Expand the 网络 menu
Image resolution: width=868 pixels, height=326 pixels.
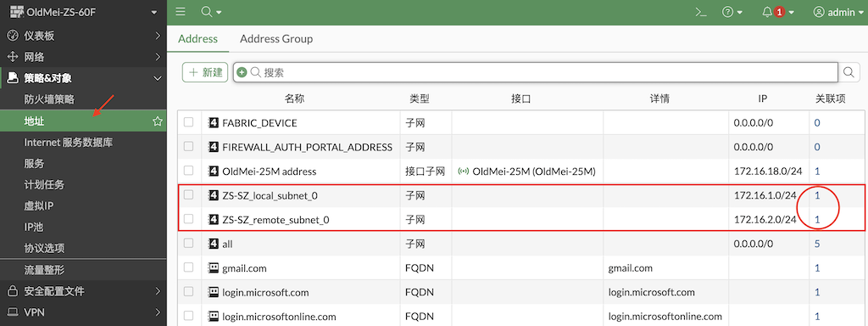coord(83,57)
